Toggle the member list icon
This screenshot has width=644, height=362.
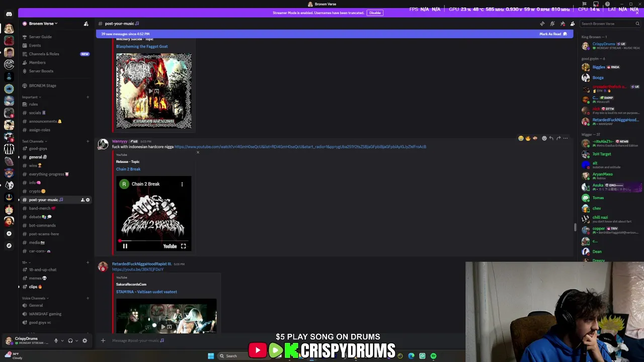(573, 24)
